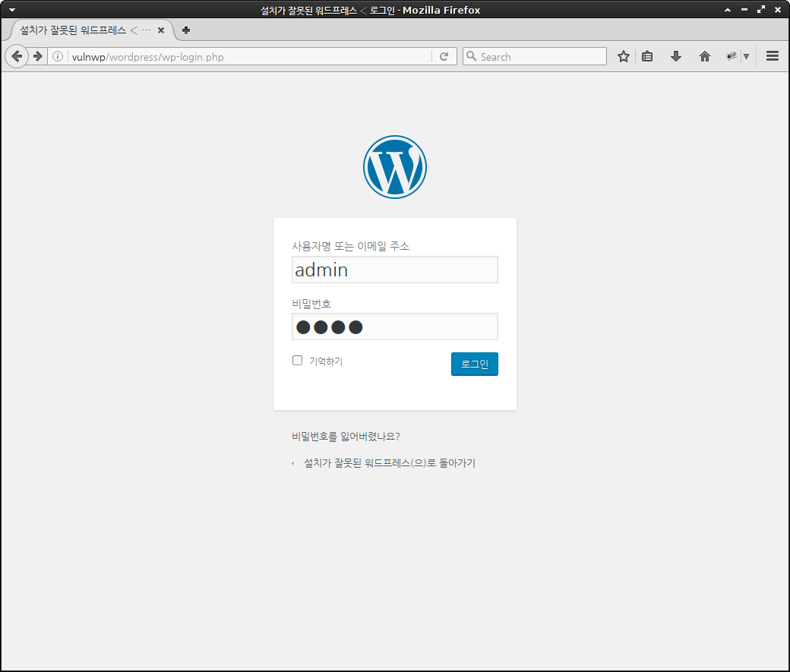The image size is (790, 672).
Task: Click the extension icon beside Home
Action: click(x=731, y=56)
